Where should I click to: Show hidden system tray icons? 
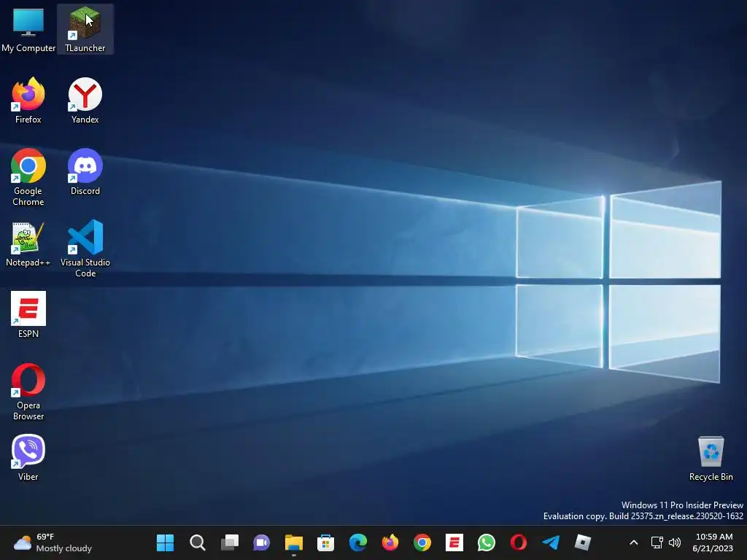coord(634,542)
